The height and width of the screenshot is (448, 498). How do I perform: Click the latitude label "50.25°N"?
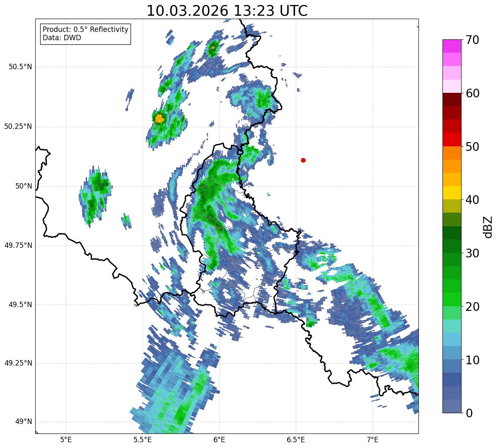pos(18,127)
